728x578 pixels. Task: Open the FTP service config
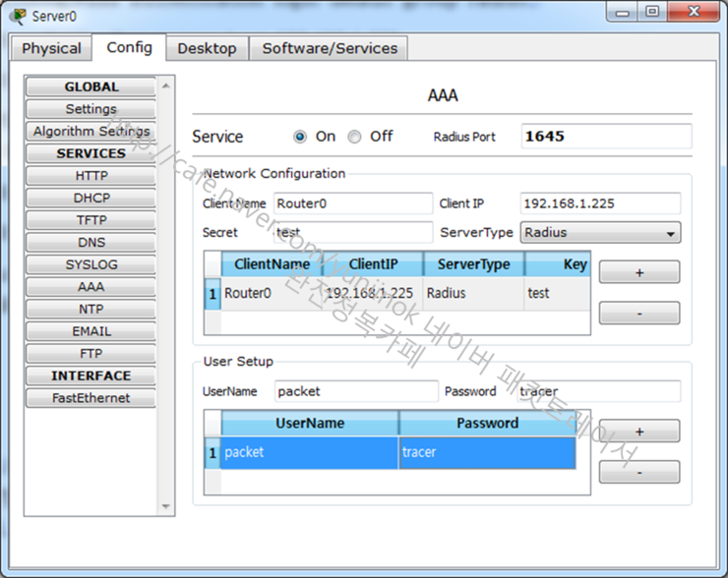click(91, 354)
